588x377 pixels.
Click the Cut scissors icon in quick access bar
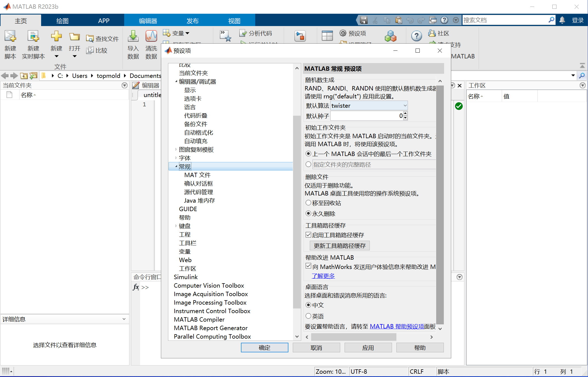[x=375, y=20]
